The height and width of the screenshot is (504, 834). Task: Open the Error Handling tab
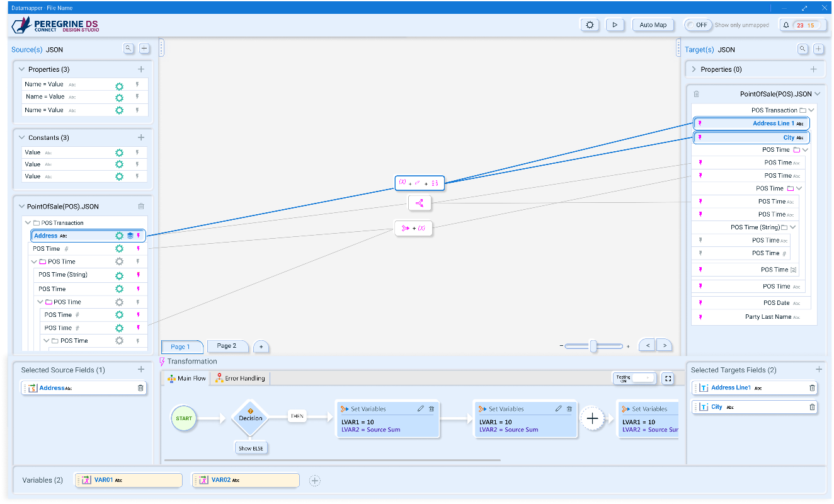[240, 379]
